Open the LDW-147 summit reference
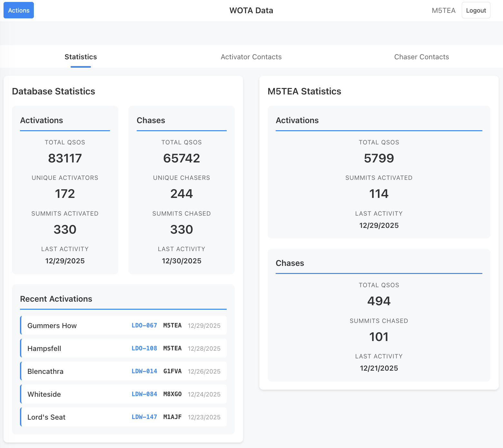Image resolution: width=503 pixels, height=448 pixels. coord(144,417)
